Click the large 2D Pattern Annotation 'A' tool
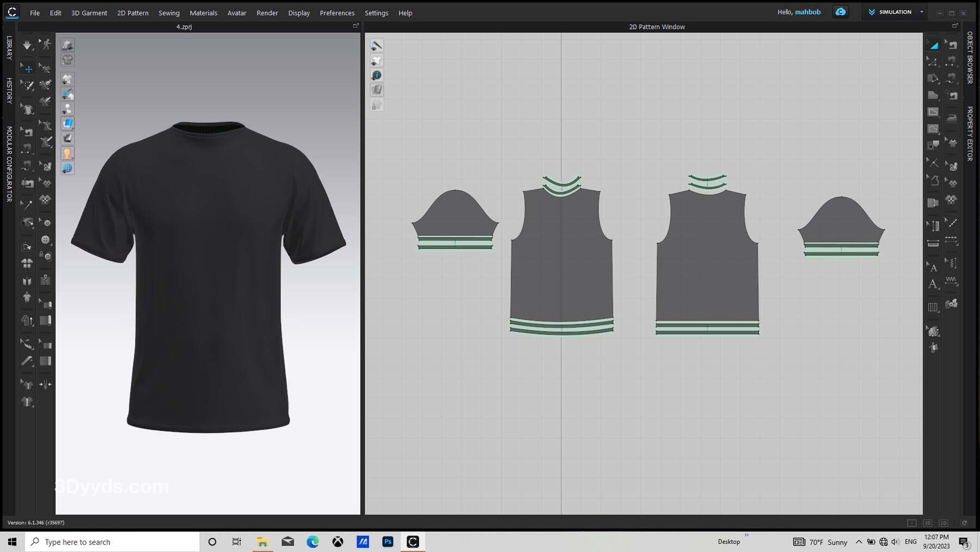980x552 pixels. [x=933, y=284]
